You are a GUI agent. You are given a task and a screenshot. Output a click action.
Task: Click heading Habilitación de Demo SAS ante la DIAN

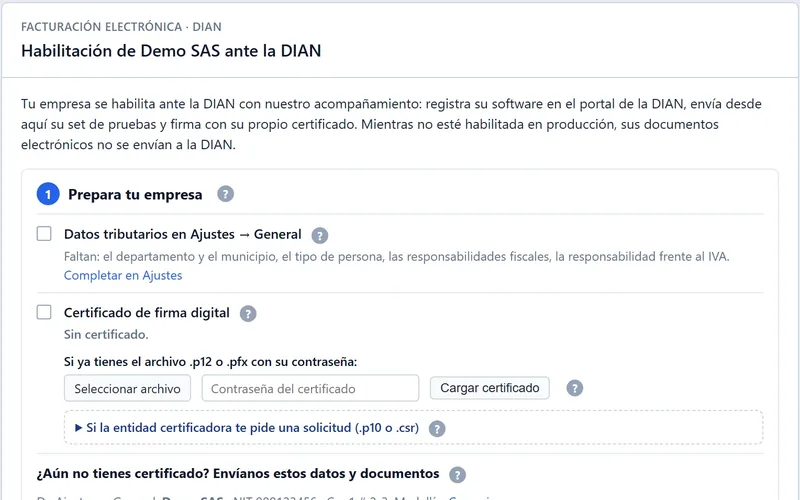point(171,51)
